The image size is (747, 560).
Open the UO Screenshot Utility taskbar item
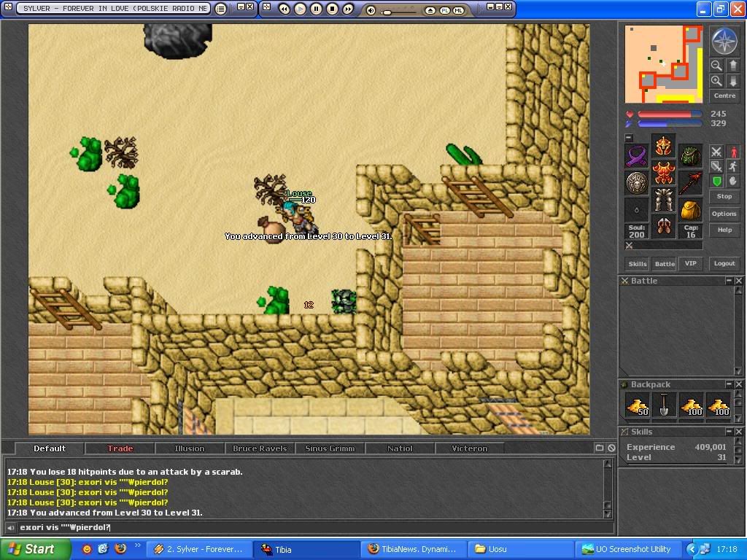(x=627, y=549)
